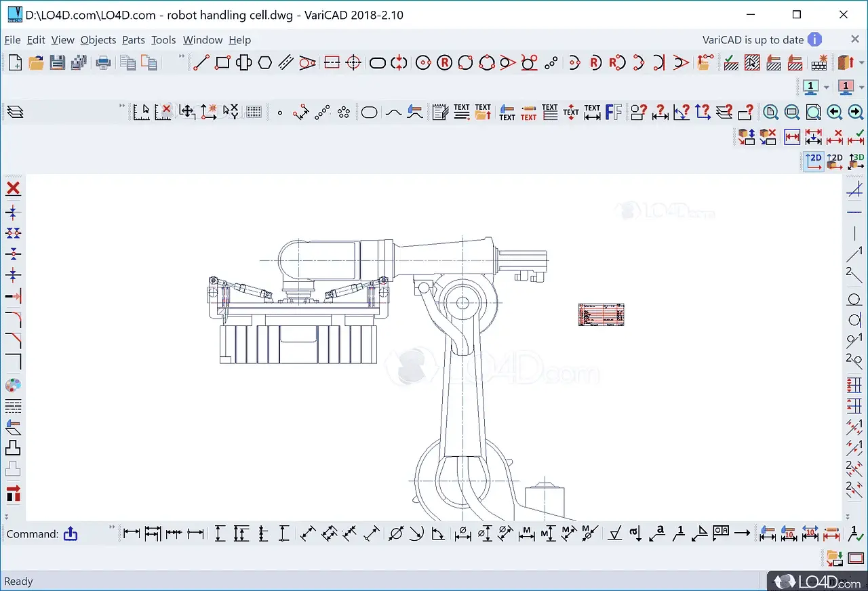Open the Edit menu

[x=36, y=40]
